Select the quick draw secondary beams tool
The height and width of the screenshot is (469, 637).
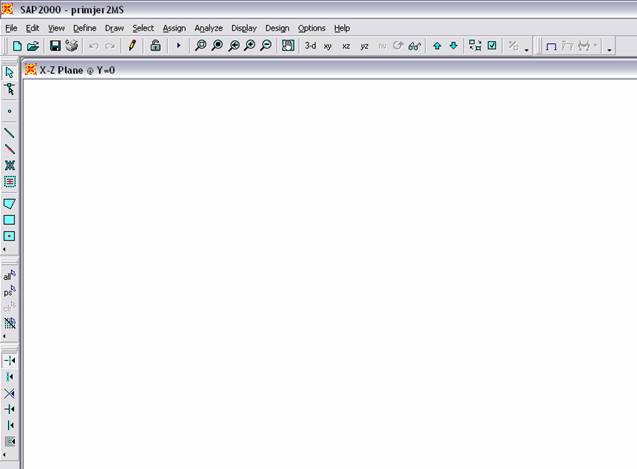(9, 182)
